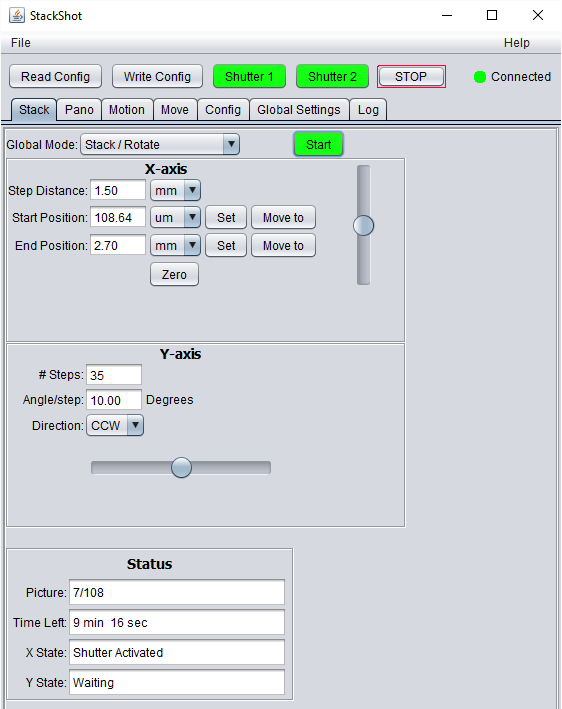Open the Start Position um unit dropdown
The image size is (562, 709).
[175, 217]
